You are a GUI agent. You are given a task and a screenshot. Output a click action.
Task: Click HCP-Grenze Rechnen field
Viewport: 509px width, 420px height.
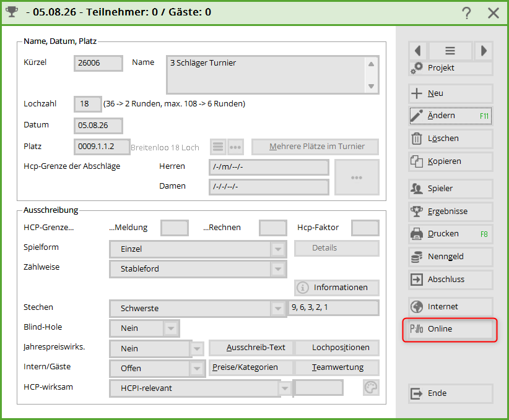tap(273, 228)
